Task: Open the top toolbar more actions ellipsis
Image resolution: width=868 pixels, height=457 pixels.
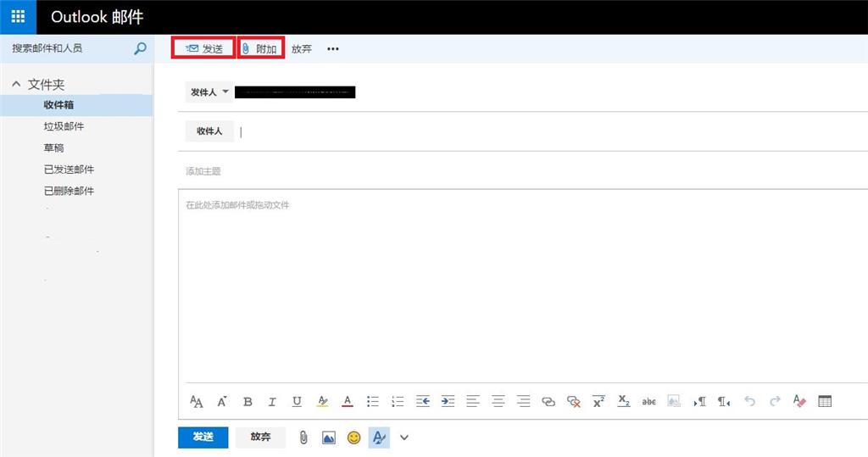Action: pos(332,48)
